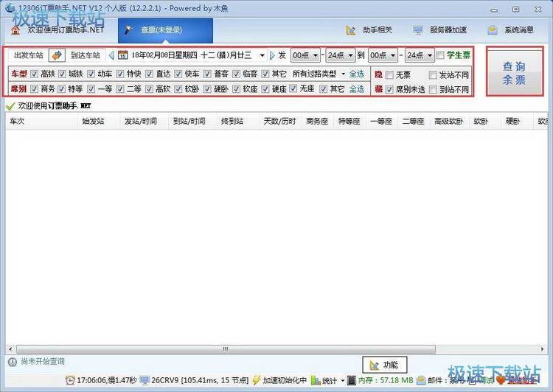Toggle the 城铁 train type checkbox
This screenshot has height=392, width=553.
[x=63, y=74]
